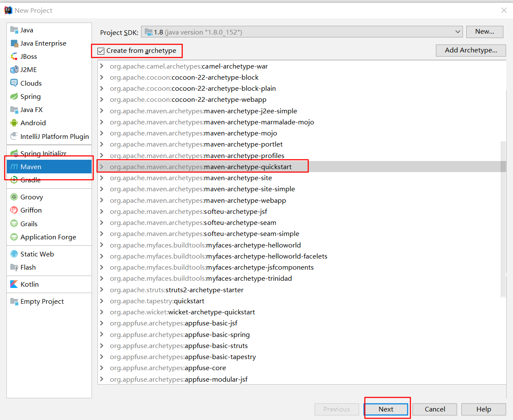Expand maven-archetype-site node
This screenshot has width=513, height=420.
tap(102, 178)
